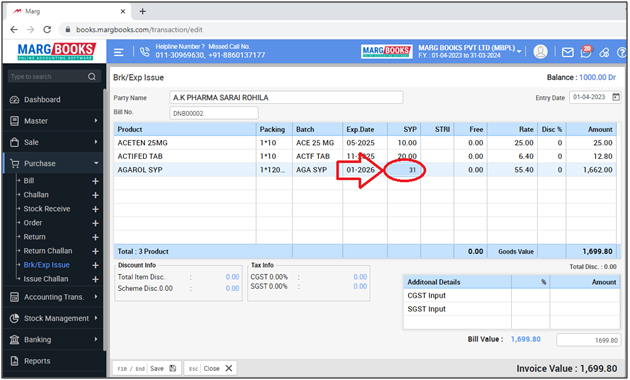
Task: Click the CGST Input row
Action: click(511, 296)
